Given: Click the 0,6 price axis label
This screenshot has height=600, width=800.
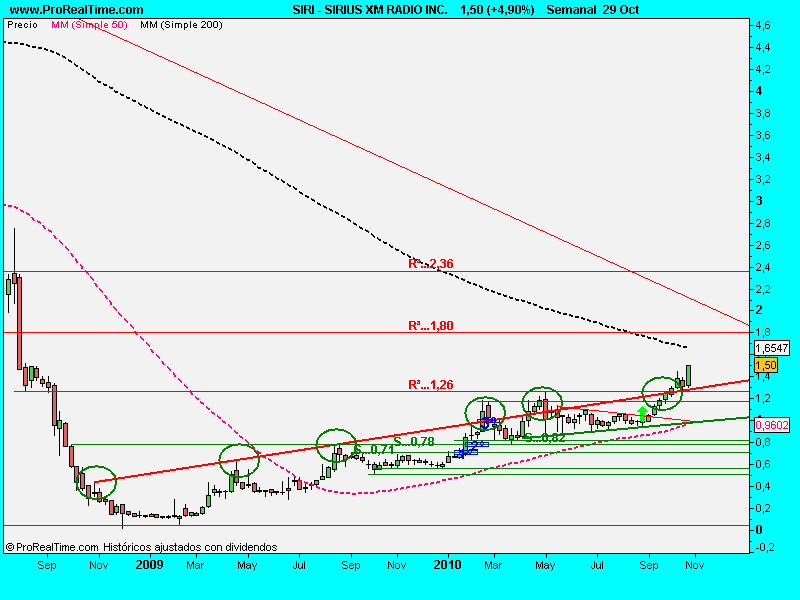Looking at the screenshot, I should 763,464.
